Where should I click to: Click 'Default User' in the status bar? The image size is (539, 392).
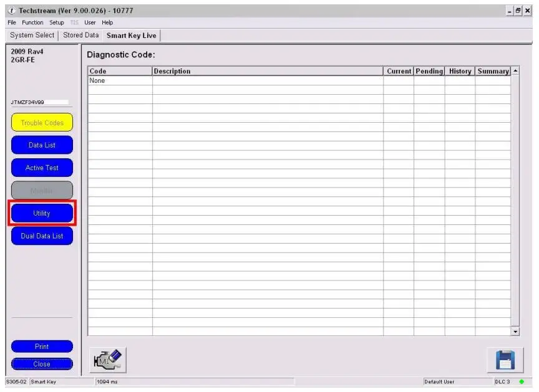tap(439, 381)
